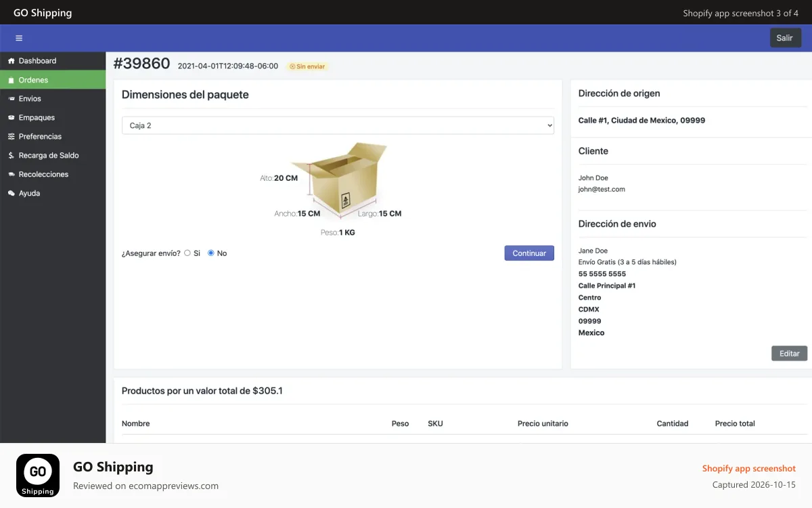Image resolution: width=812 pixels, height=508 pixels.
Task: Select No for shipment insurance
Action: tap(211, 253)
